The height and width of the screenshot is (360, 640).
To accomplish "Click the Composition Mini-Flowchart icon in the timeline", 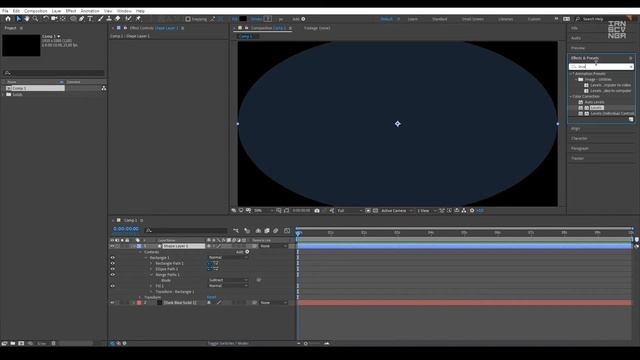I will point(236,231).
